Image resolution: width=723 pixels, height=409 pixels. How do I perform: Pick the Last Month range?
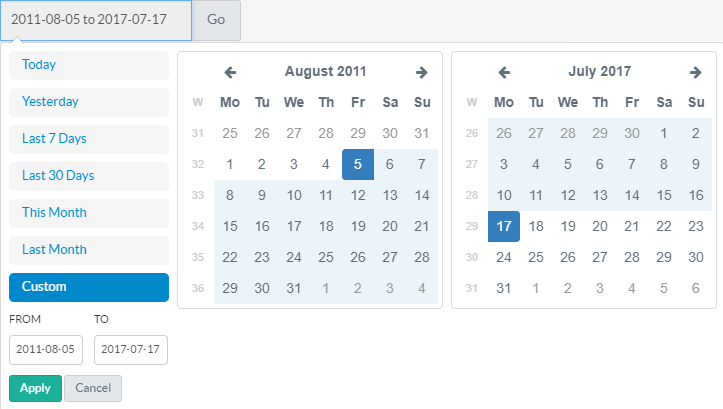(89, 250)
